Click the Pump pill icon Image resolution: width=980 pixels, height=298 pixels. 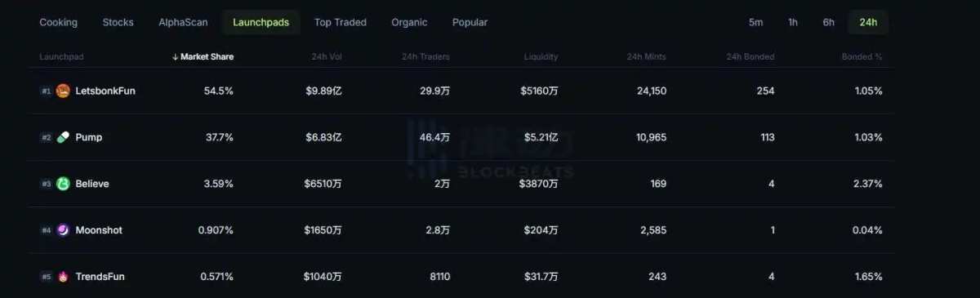tap(63, 137)
